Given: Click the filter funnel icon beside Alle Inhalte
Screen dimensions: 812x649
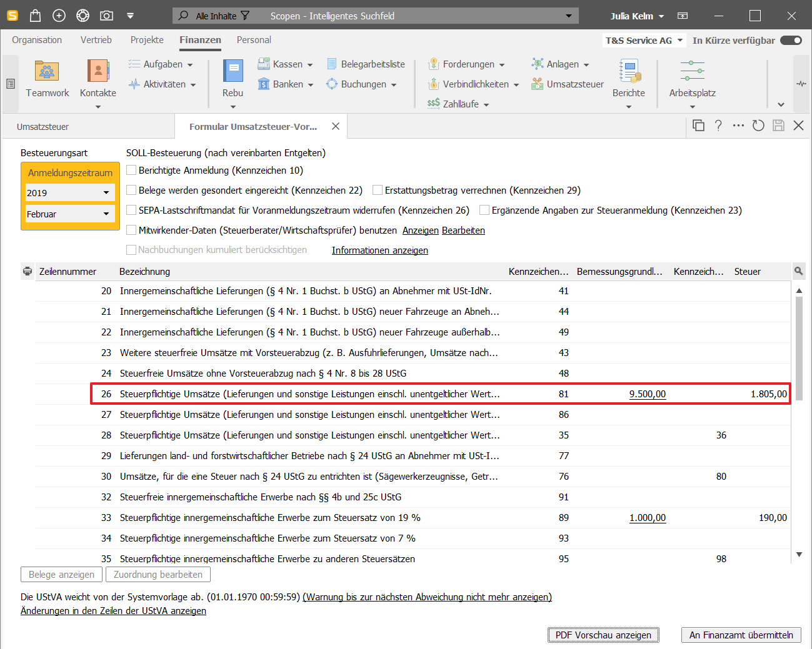Looking at the screenshot, I should 245,16.
